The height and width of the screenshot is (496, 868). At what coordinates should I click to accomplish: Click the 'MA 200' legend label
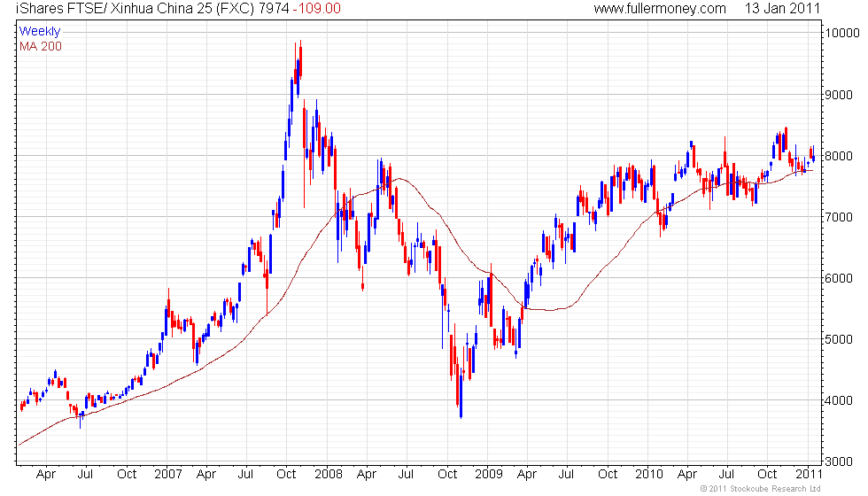pos(41,46)
